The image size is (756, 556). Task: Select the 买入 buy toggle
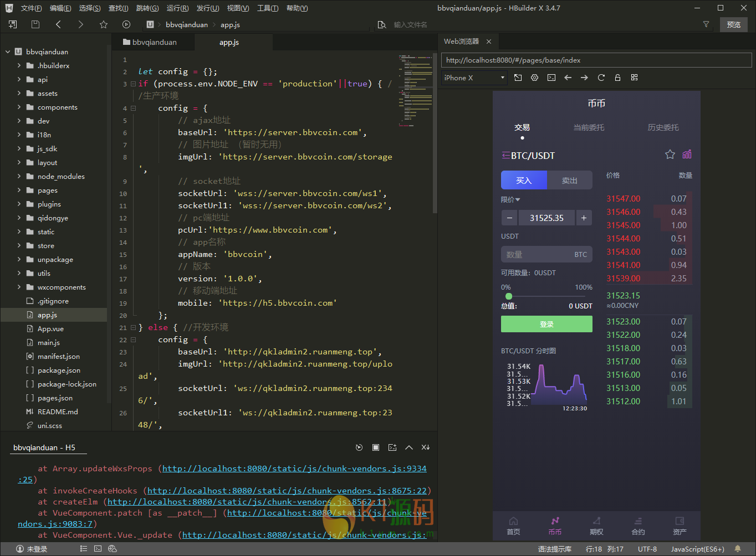[524, 181]
